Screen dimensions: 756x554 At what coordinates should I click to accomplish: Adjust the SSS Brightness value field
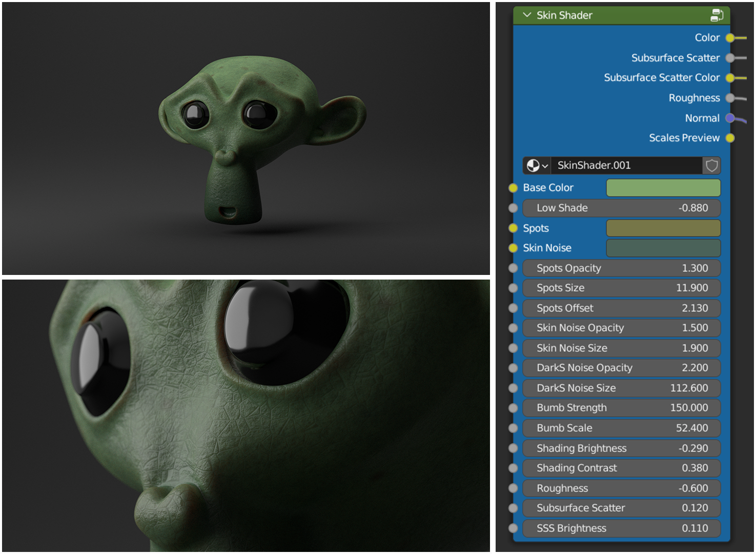click(622, 528)
